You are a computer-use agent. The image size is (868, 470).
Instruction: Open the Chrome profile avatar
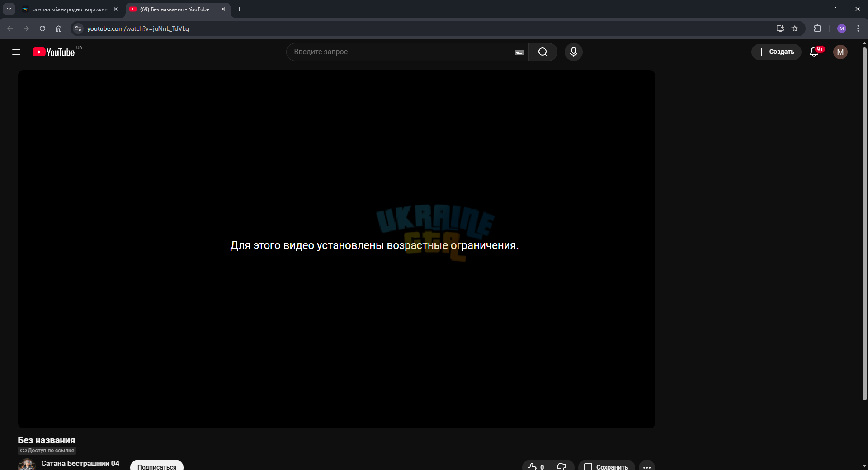(x=841, y=28)
